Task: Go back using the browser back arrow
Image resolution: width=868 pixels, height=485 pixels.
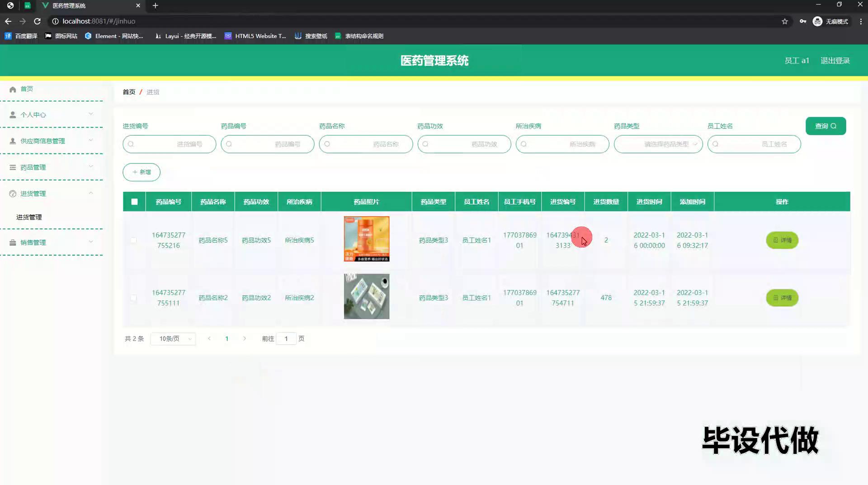Action: [x=8, y=21]
